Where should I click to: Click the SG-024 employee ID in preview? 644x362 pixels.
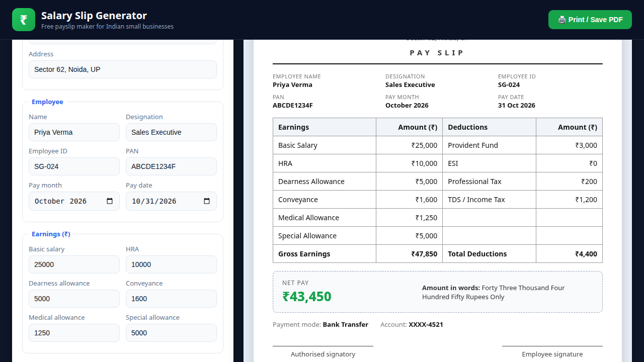coord(509,84)
